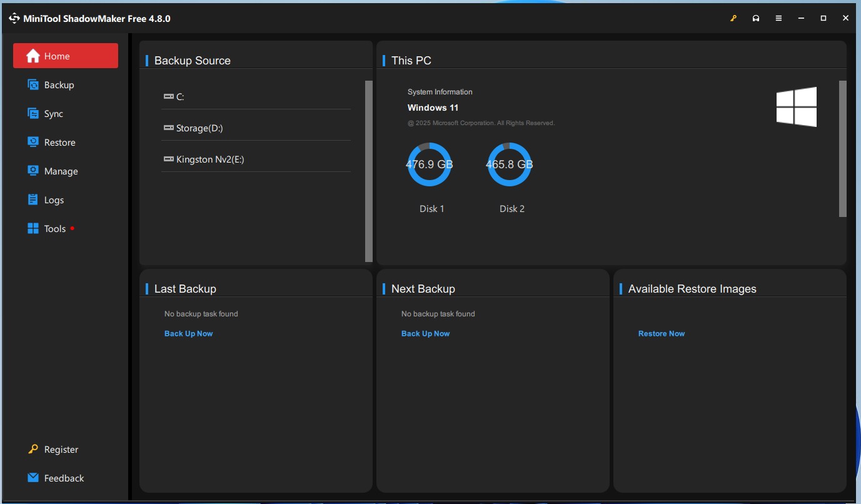This screenshot has height=504, width=861.
Task: Click the Disk 1 usage ring
Action: coord(430,165)
